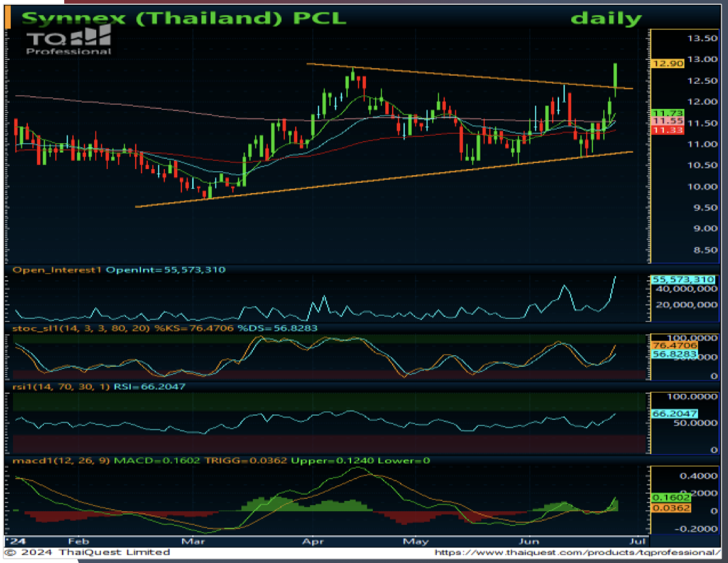Click the 13.00 price axis label
The height and width of the screenshot is (563, 728).
click(x=702, y=59)
